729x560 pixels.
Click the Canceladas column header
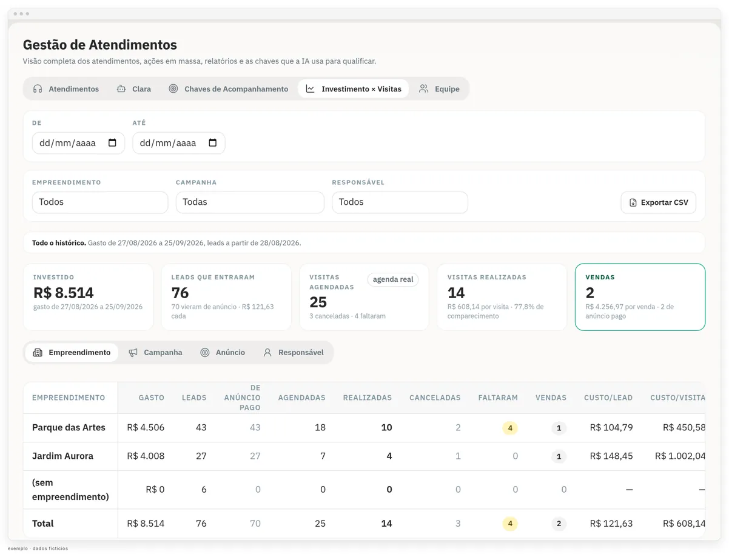coord(435,398)
